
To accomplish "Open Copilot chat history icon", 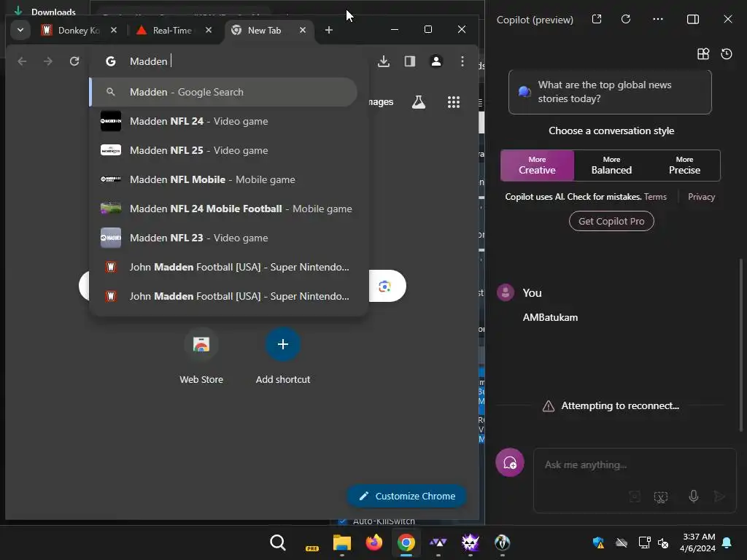I will 727,54.
